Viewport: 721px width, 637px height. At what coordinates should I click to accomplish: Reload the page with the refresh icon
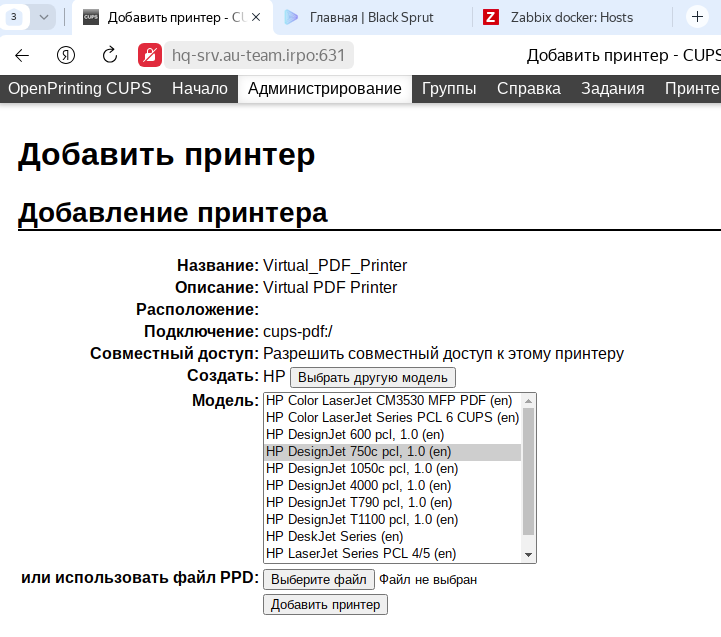point(110,55)
